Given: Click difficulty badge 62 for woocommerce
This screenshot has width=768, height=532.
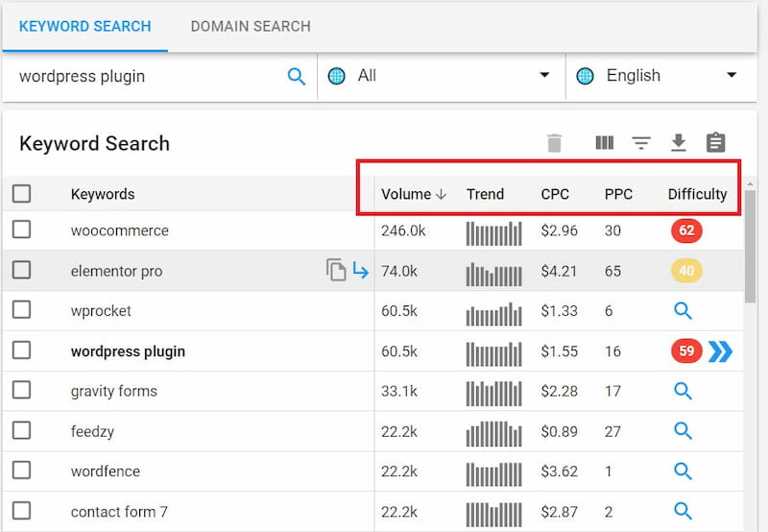Looking at the screenshot, I should tap(686, 230).
